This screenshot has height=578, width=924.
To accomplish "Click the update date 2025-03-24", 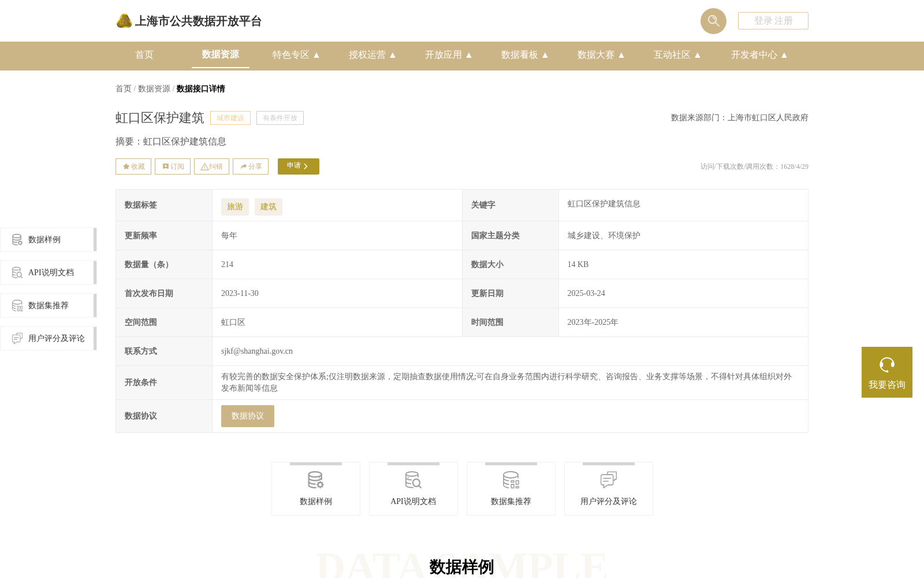I will coord(586,294).
